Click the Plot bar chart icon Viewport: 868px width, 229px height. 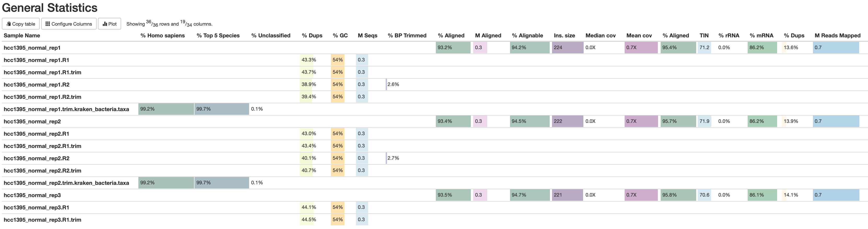[105, 24]
